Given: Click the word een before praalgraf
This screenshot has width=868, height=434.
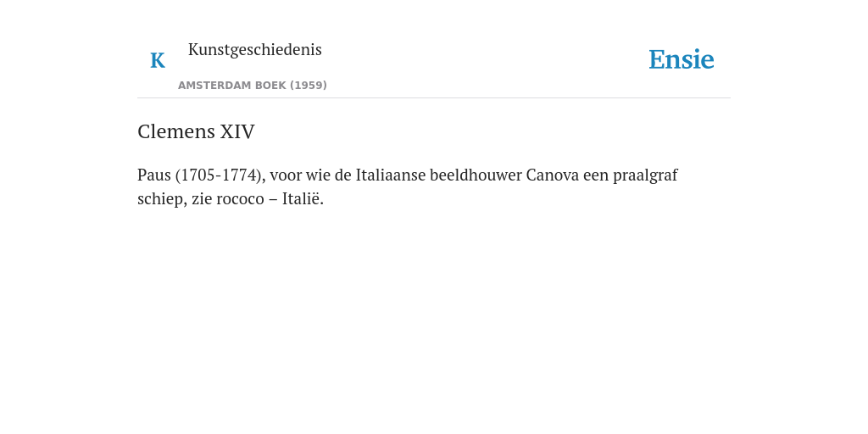Looking at the screenshot, I should click(x=596, y=176).
